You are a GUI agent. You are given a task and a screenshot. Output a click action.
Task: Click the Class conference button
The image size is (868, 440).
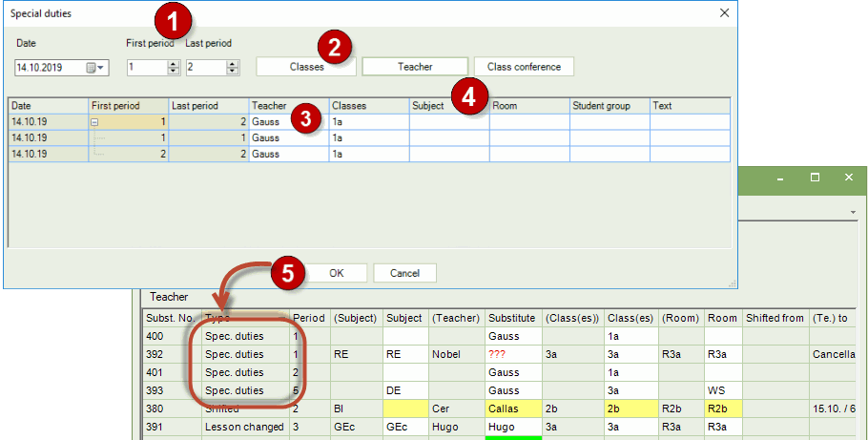click(x=524, y=67)
